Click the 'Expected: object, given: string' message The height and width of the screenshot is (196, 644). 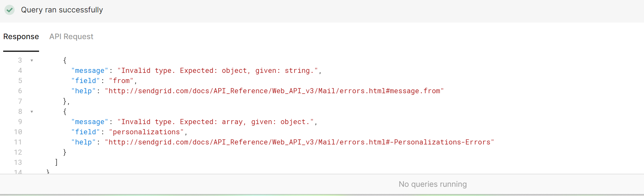coord(218,71)
